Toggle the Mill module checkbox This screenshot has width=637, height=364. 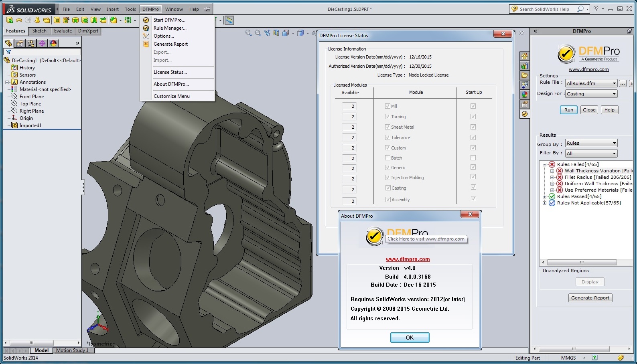[x=387, y=106]
